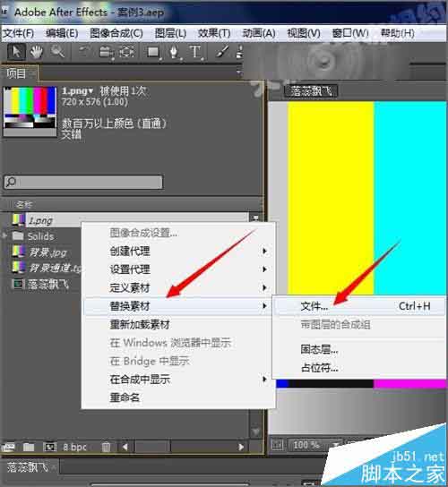Expand the Solids folder
Image resolution: width=448 pixels, height=487 pixels.
[x=5, y=236]
